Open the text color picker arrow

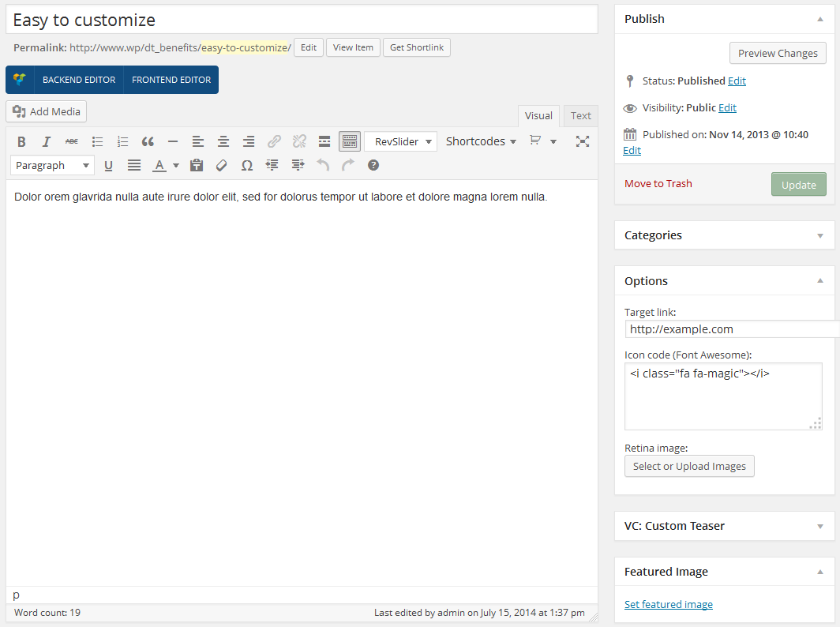coord(176,165)
